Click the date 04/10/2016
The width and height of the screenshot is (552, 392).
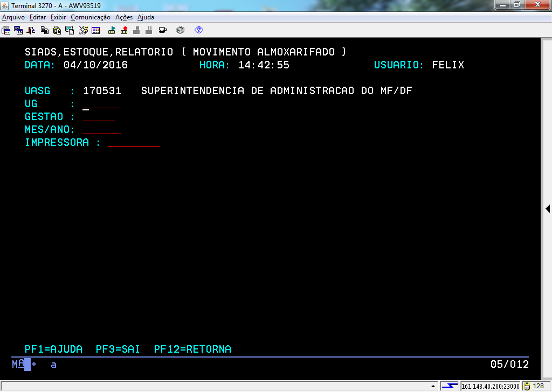(x=96, y=65)
